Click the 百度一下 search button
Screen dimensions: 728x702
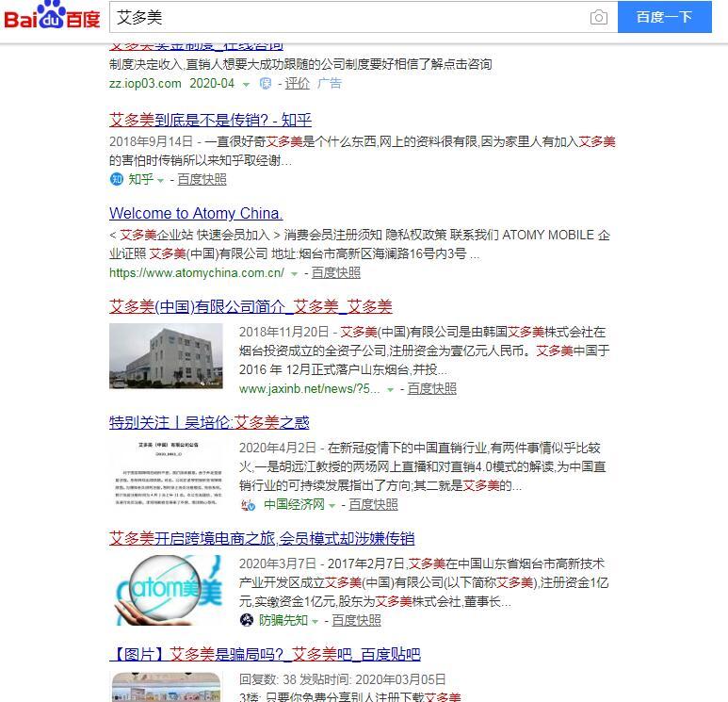coord(664,17)
